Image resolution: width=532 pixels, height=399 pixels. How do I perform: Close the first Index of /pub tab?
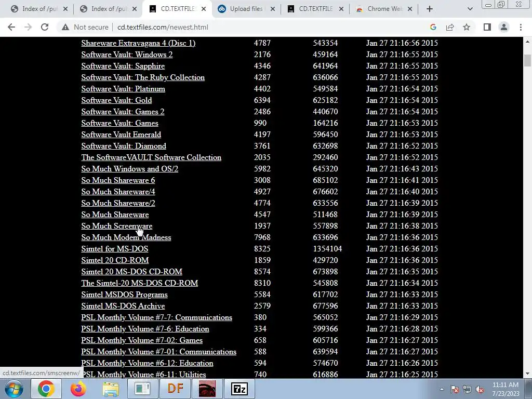[x=65, y=9]
